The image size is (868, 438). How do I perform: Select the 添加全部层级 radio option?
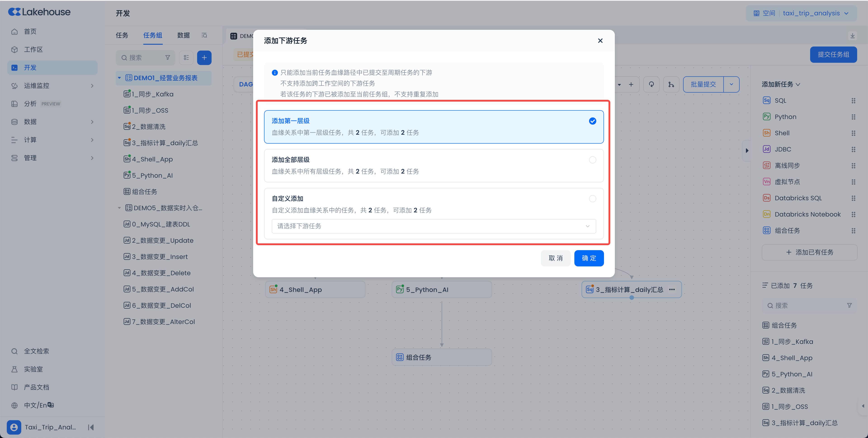coord(592,160)
